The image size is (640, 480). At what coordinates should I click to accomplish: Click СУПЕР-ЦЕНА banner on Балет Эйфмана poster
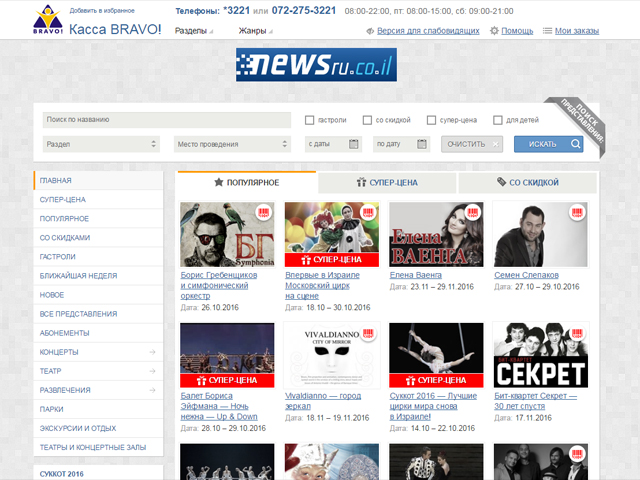[227, 380]
